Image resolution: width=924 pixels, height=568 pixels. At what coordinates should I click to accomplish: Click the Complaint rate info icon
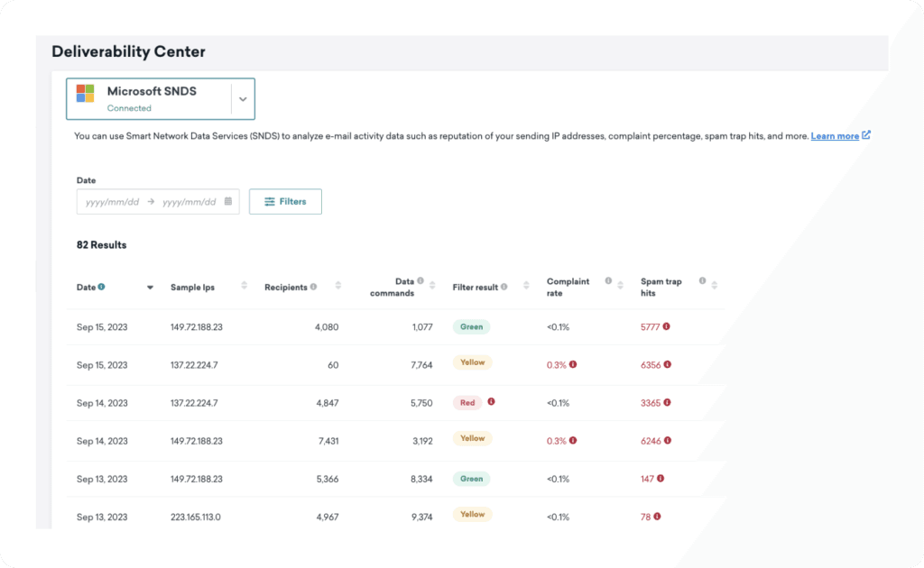[608, 281]
